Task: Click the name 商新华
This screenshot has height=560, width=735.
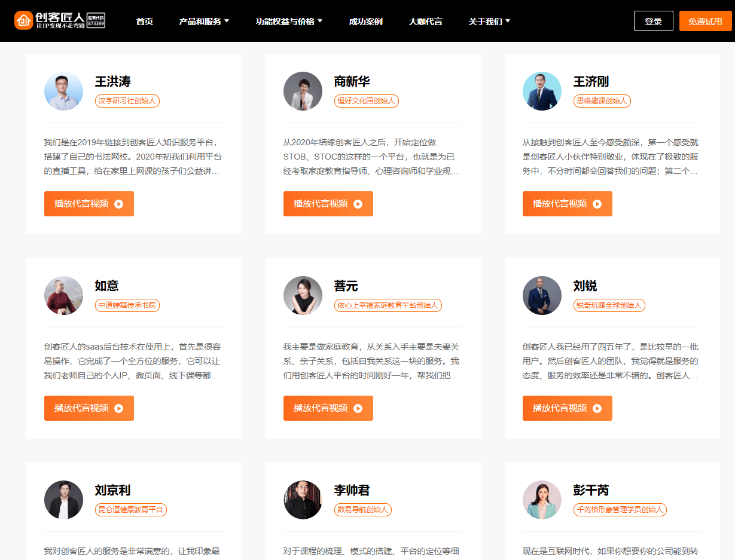Action: (x=352, y=82)
